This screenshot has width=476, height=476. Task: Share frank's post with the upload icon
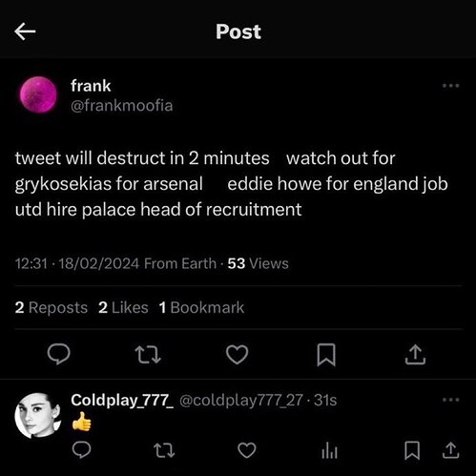click(415, 354)
